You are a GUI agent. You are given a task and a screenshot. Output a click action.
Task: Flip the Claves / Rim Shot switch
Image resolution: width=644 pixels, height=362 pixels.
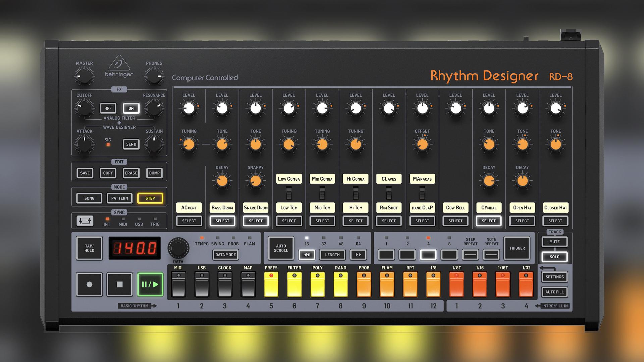coord(389,193)
